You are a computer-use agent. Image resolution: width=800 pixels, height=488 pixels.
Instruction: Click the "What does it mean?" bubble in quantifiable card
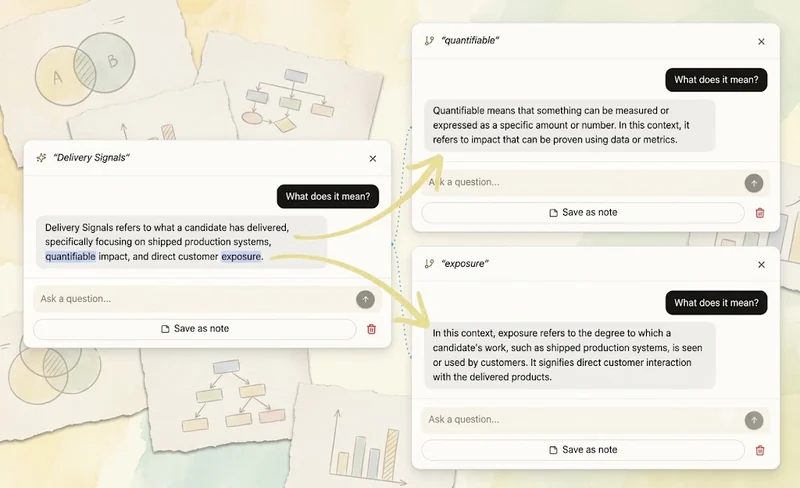pyautogui.click(x=716, y=80)
